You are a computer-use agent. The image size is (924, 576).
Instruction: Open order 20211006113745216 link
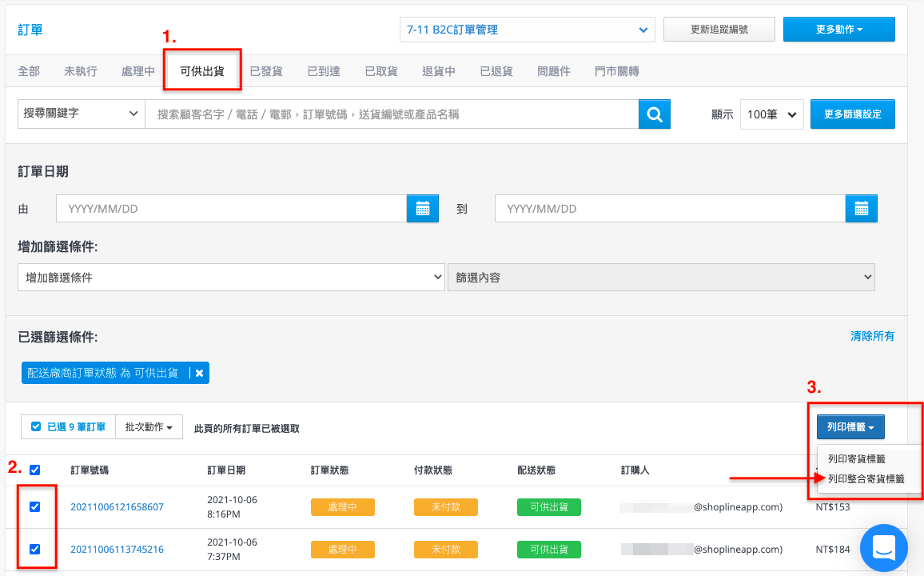click(x=117, y=550)
